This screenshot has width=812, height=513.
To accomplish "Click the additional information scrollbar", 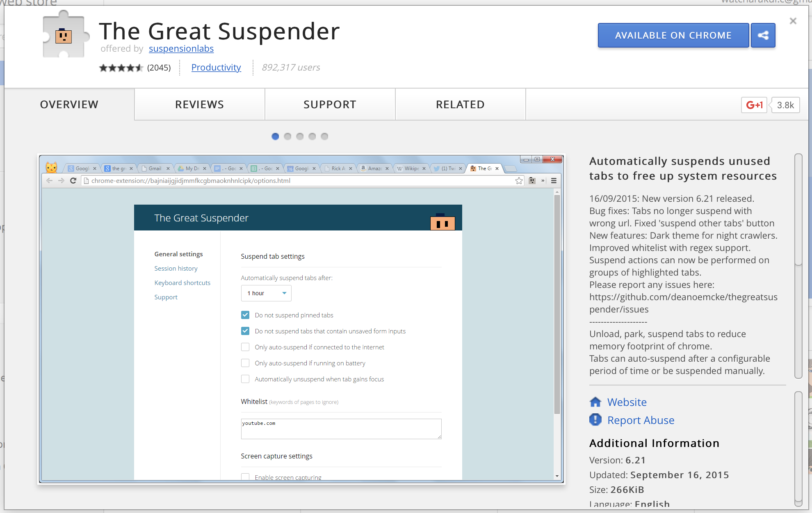I will 798,449.
